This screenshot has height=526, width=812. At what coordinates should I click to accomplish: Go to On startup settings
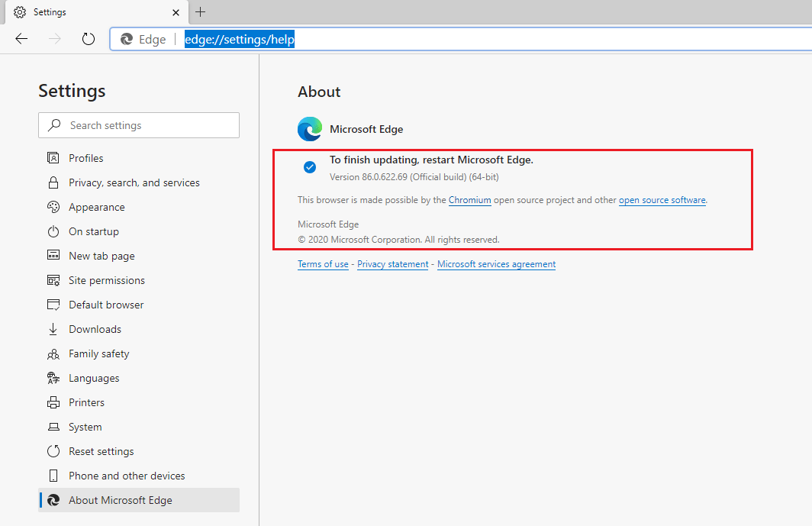(92, 231)
